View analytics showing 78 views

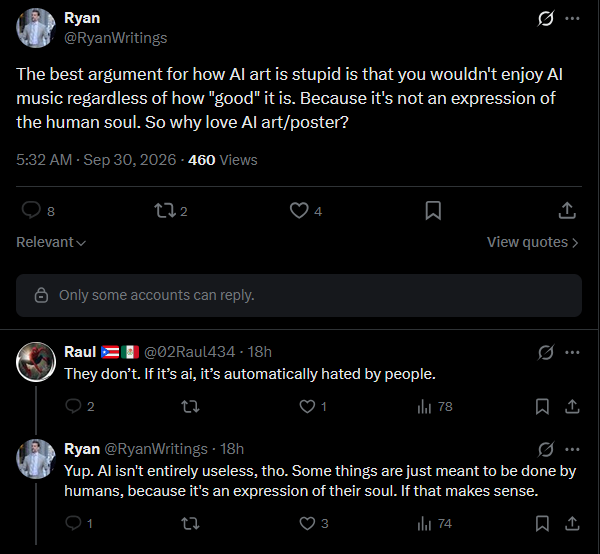tap(435, 406)
